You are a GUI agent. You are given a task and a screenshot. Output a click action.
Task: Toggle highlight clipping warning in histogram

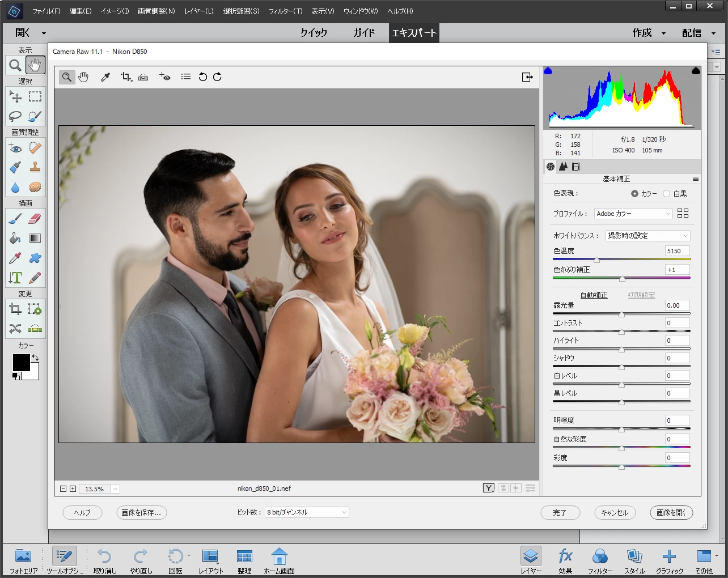click(x=696, y=71)
